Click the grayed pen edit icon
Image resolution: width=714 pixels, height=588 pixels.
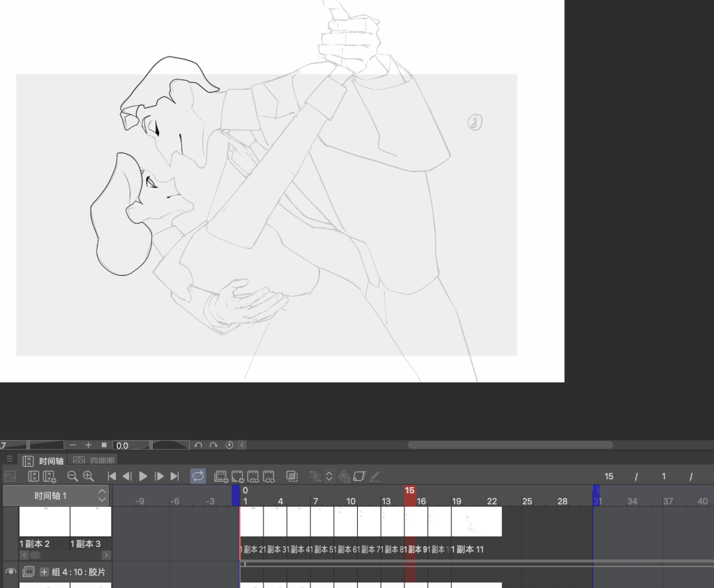tap(374, 477)
